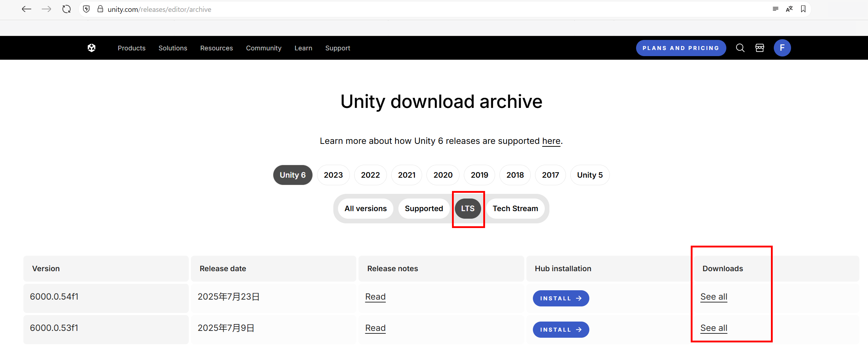Image resolution: width=868 pixels, height=346 pixels.
Task: Select the 2022 version tab
Action: point(370,175)
